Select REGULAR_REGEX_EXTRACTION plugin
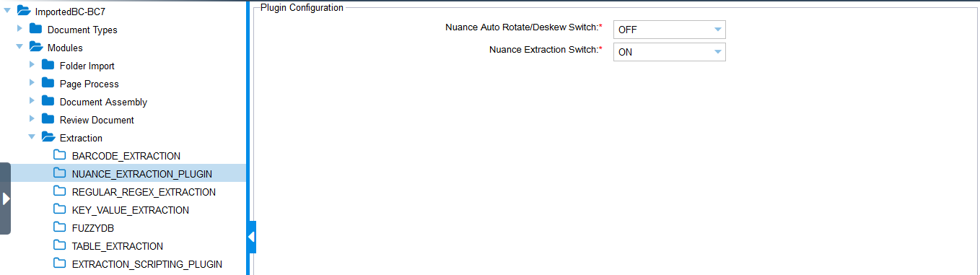This screenshot has width=980, height=275. (x=144, y=192)
